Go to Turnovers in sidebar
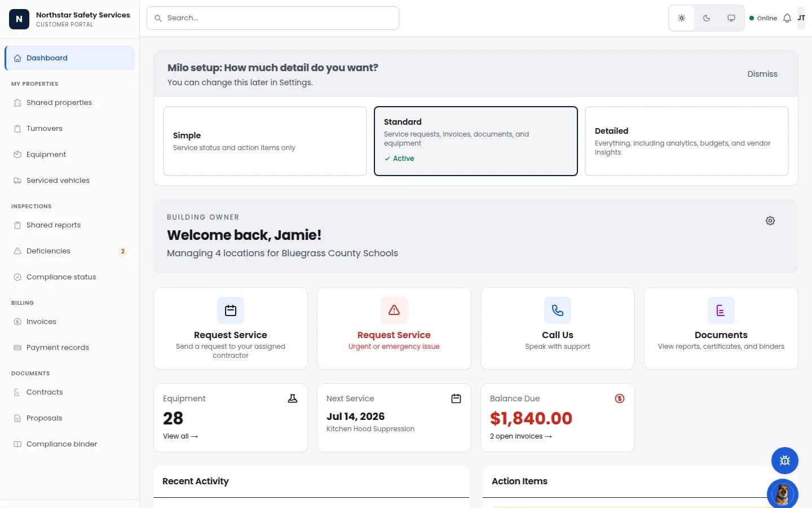The image size is (812, 508). tap(69, 129)
